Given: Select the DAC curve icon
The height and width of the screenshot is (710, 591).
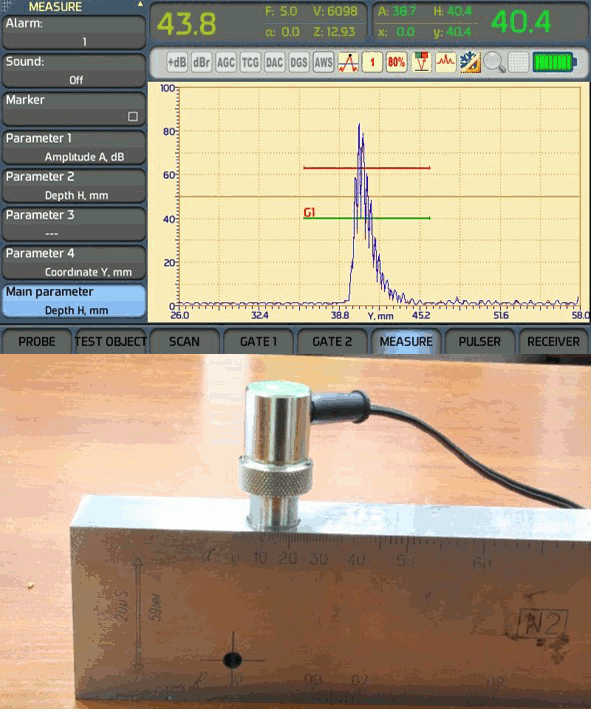Looking at the screenshot, I should [x=274, y=62].
